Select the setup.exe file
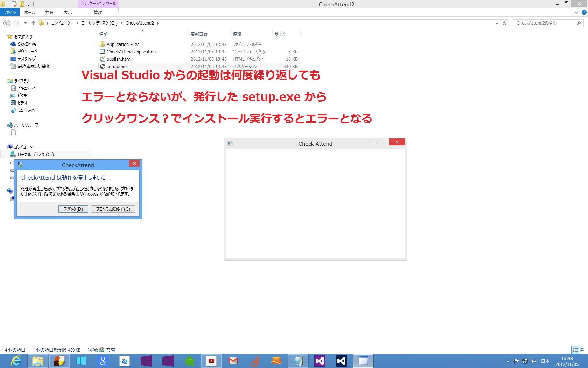The image size is (588, 368). coord(117,66)
